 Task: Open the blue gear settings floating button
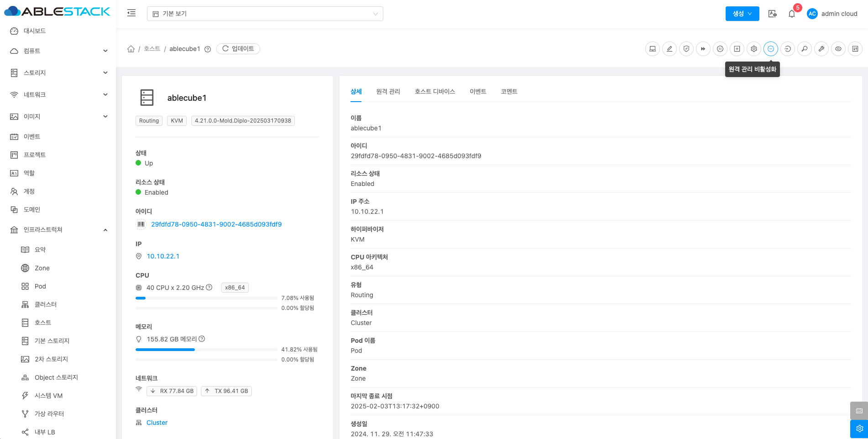[x=859, y=429]
